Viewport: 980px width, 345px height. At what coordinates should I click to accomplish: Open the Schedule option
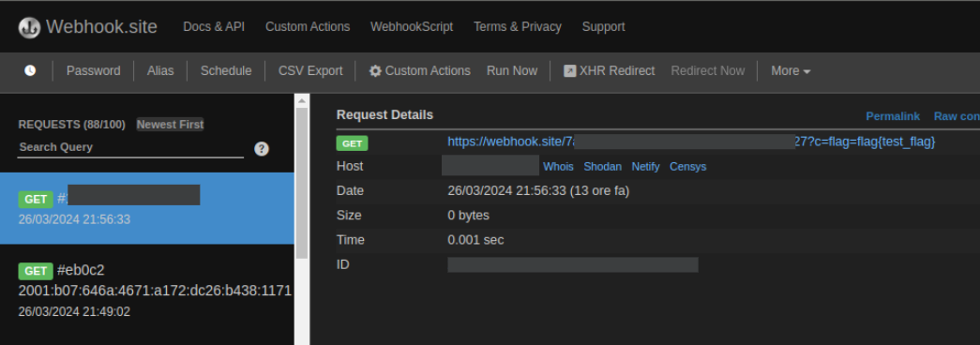[x=226, y=70]
